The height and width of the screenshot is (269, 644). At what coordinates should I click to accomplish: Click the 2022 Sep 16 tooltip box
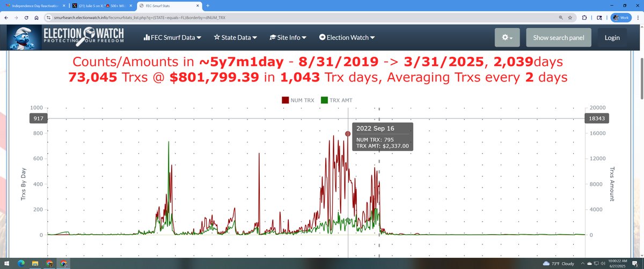[x=383, y=136]
